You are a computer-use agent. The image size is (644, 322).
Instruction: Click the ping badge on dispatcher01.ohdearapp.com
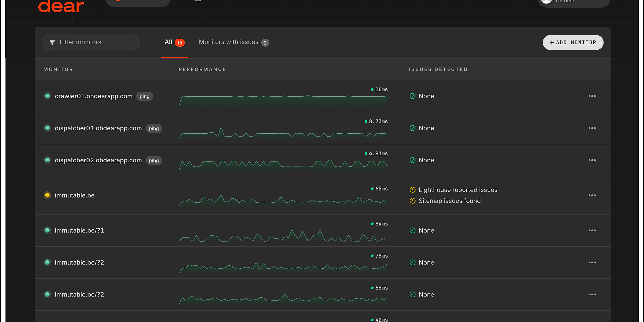[154, 129]
